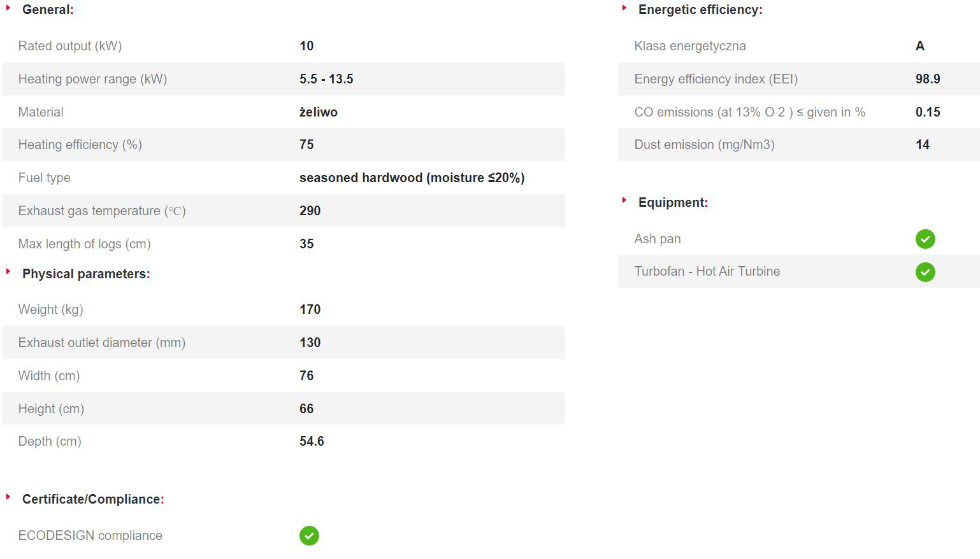Click the red arrow beside Equipment heading
Image resolution: width=980 pixels, height=559 pixels.
pos(624,201)
